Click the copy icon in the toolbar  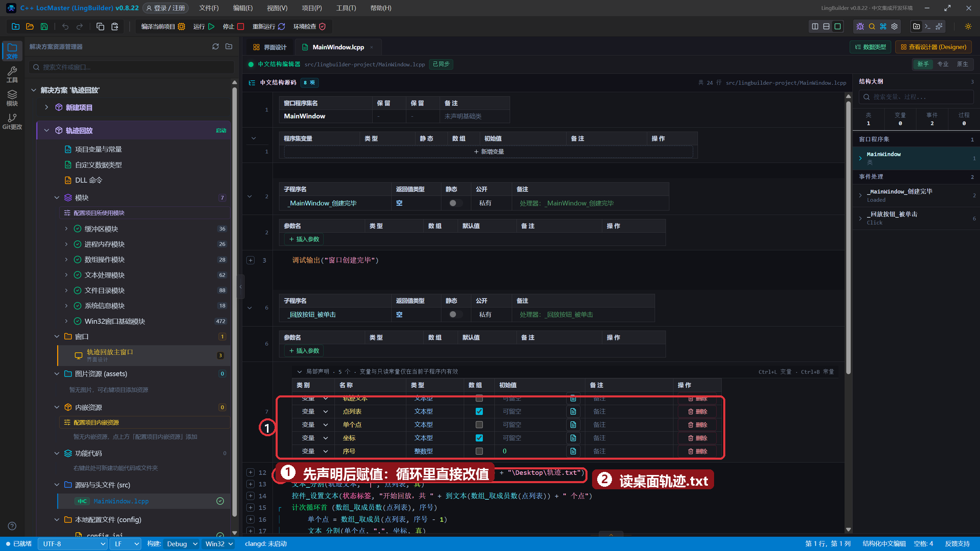(x=101, y=27)
